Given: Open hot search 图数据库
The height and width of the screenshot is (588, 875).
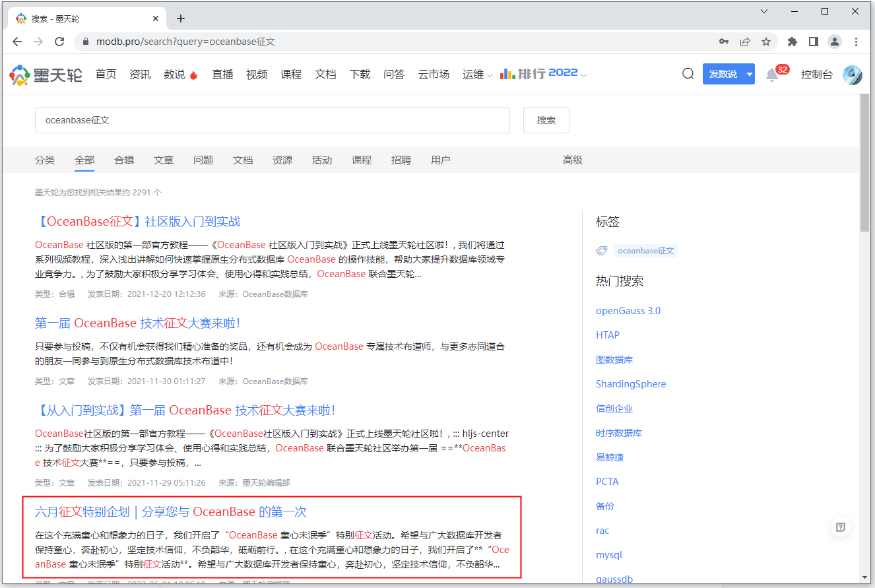Looking at the screenshot, I should click(614, 360).
